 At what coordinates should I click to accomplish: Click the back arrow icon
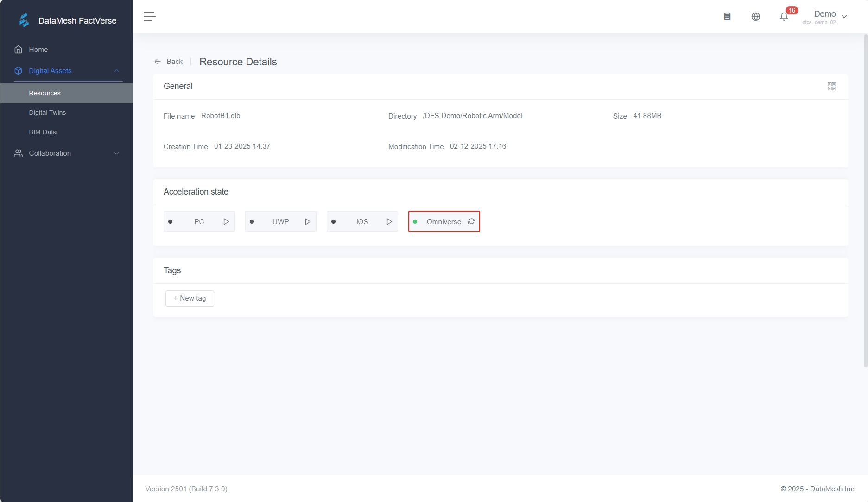[x=158, y=62]
